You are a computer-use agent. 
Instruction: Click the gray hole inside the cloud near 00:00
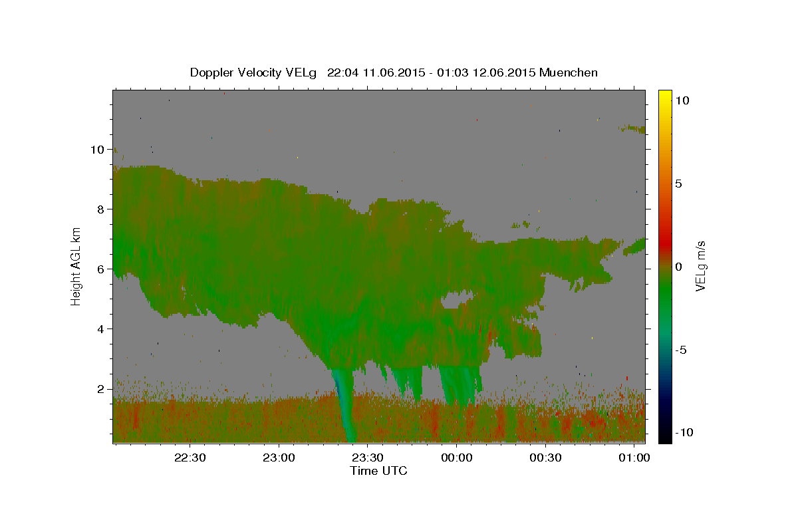coord(457,300)
